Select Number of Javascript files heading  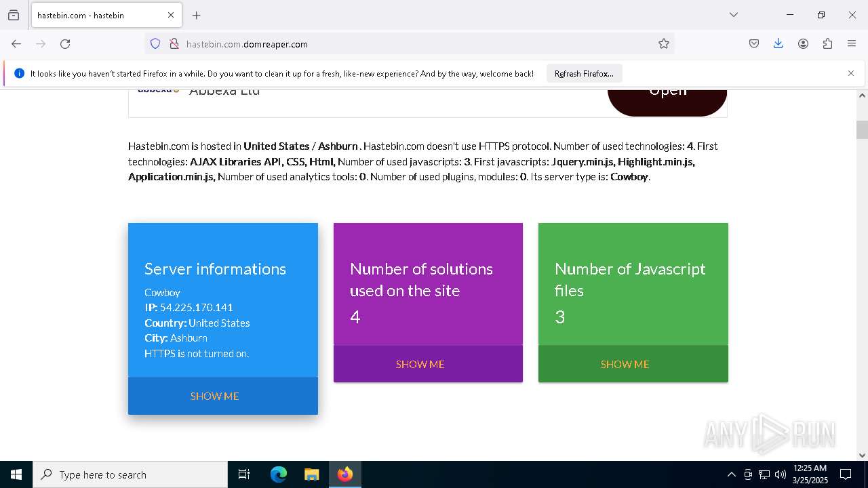click(630, 279)
